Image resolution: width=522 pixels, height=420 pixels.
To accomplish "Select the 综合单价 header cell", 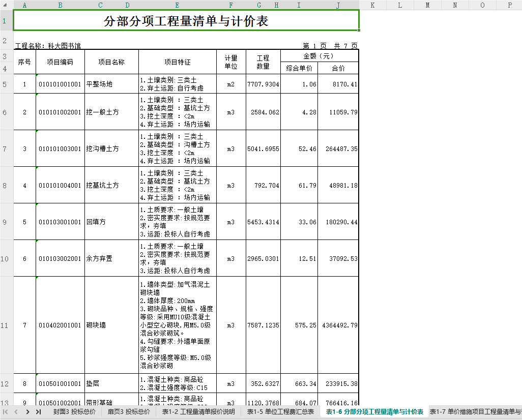I will pos(299,68).
